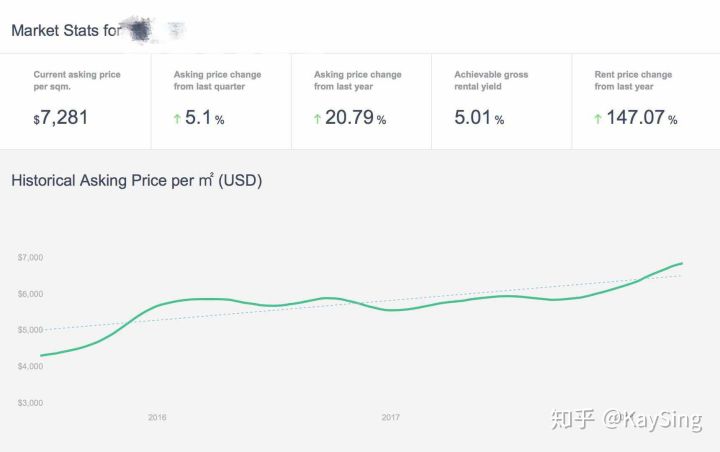This screenshot has width=720, height=452.
Task: Click the Historical Asking Price chart title
Action: (x=136, y=181)
